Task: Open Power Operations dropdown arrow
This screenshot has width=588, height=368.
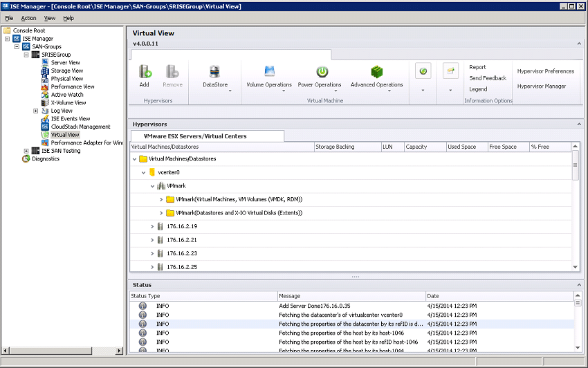Action: [x=336, y=91]
